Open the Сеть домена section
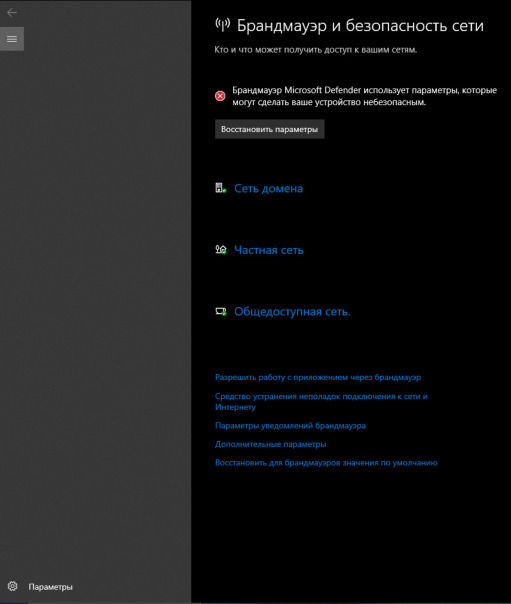This screenshot has height=604, width=511. point(268,188)
